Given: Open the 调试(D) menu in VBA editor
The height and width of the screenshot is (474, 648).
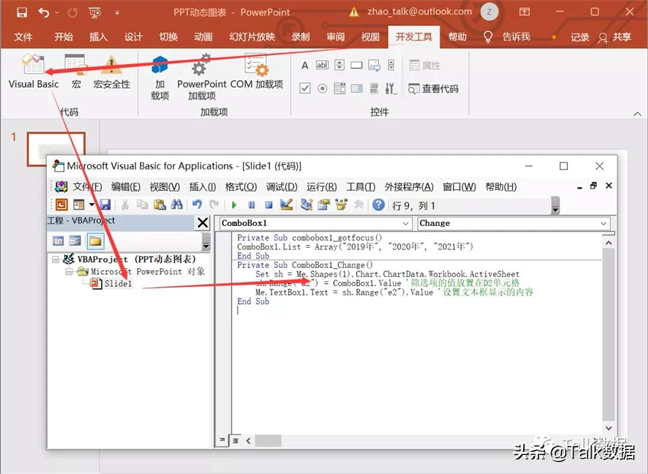Looking at the screenshot, I should tap(281, 187).
